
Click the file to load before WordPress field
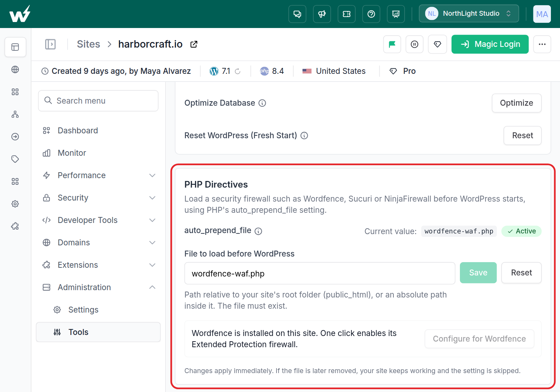point(320,273)
